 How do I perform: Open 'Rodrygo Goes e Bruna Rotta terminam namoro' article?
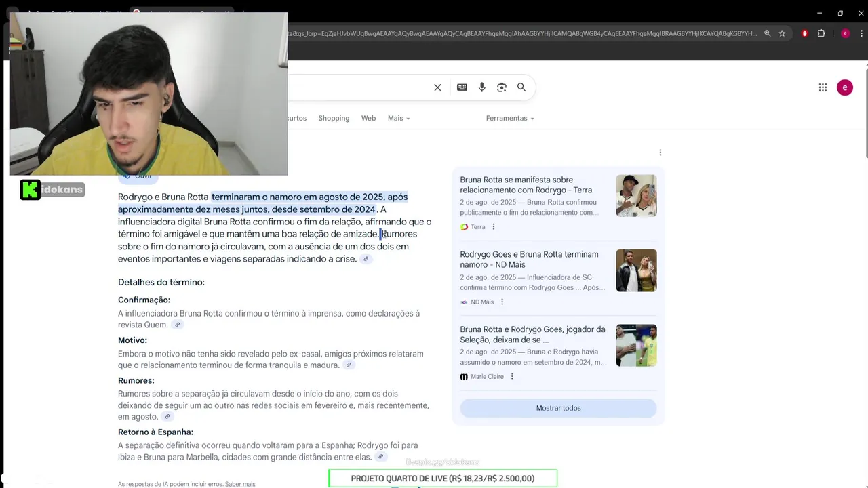[529, 260]
